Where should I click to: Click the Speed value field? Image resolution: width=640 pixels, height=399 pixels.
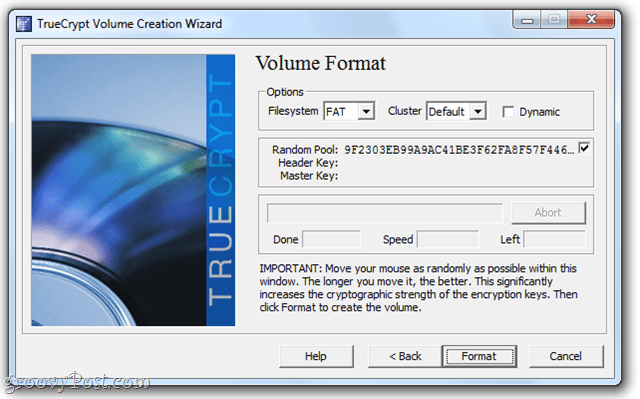pyautogui.click(x=448, y=239)
